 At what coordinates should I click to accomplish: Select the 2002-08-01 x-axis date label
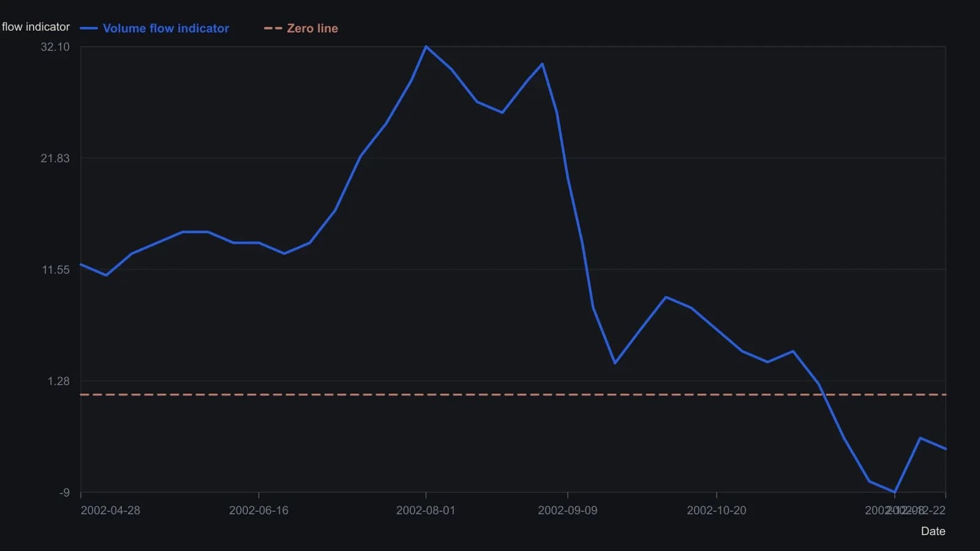pos(426,510)
